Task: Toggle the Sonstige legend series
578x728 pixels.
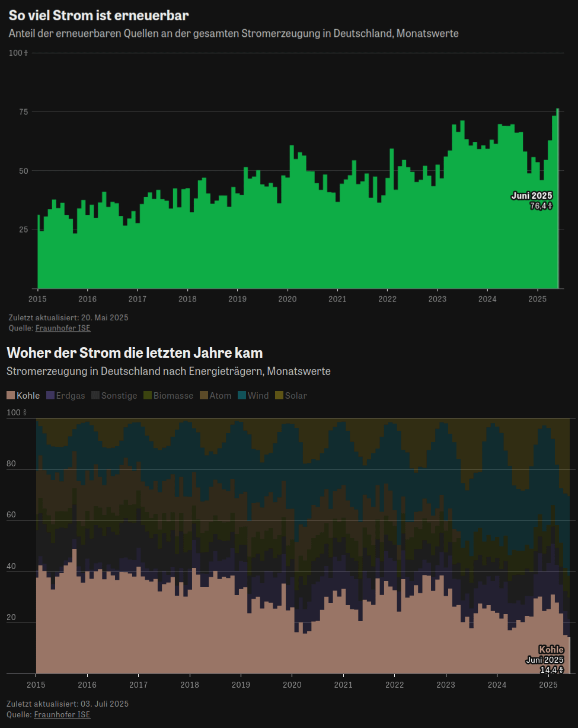Action: (114, 395)
